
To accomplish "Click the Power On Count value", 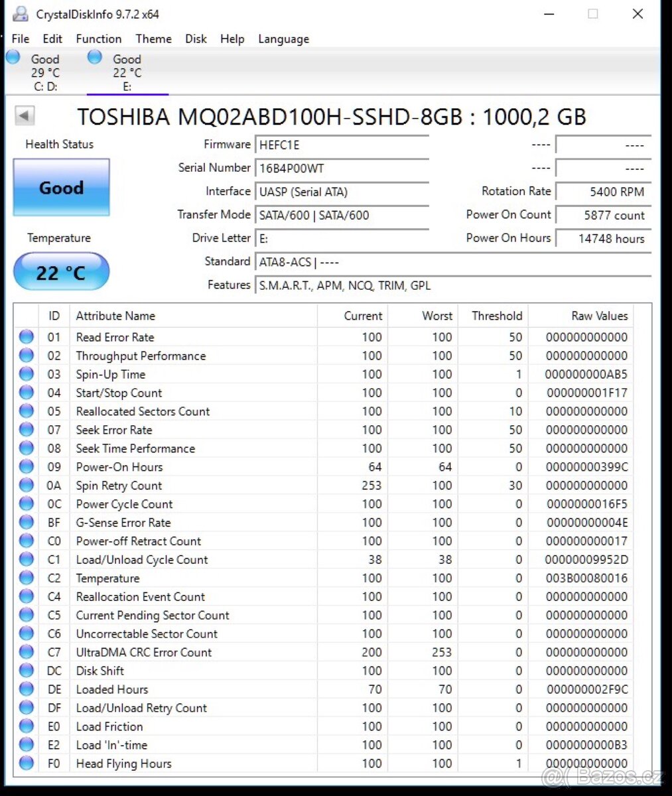I will 603,215.
